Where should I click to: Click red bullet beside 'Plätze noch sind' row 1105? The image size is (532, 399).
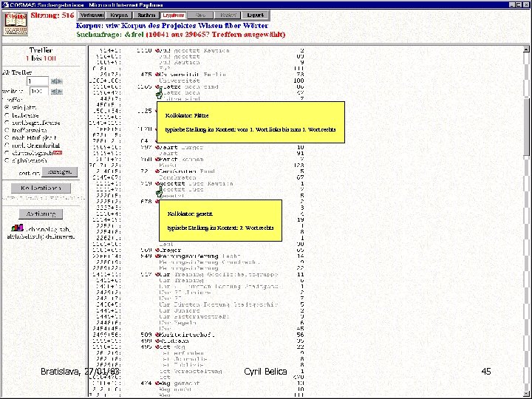157,87
